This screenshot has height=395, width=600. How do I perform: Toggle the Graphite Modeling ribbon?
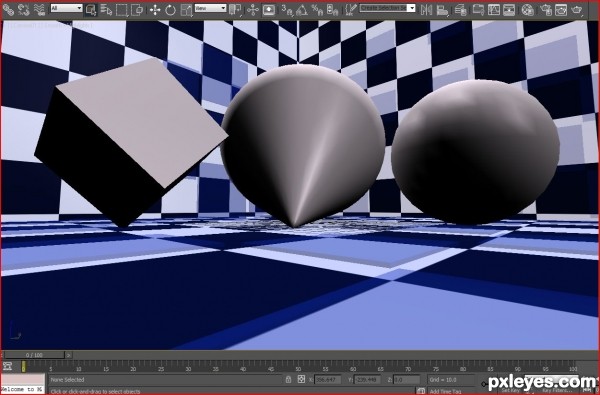(478, 10)
